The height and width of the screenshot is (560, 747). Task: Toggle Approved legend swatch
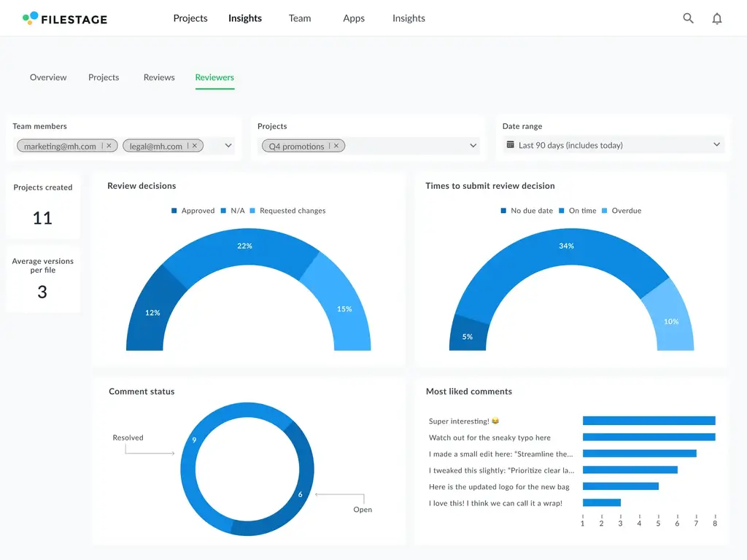(174, 211)
